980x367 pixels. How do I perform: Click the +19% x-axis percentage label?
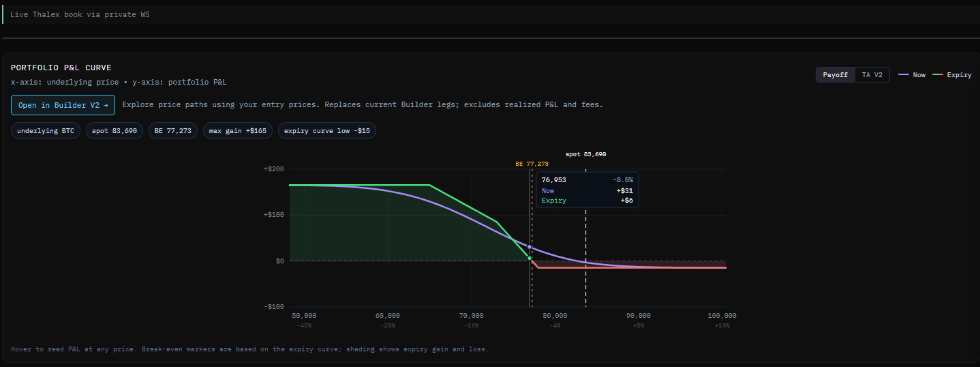point(722,325)
